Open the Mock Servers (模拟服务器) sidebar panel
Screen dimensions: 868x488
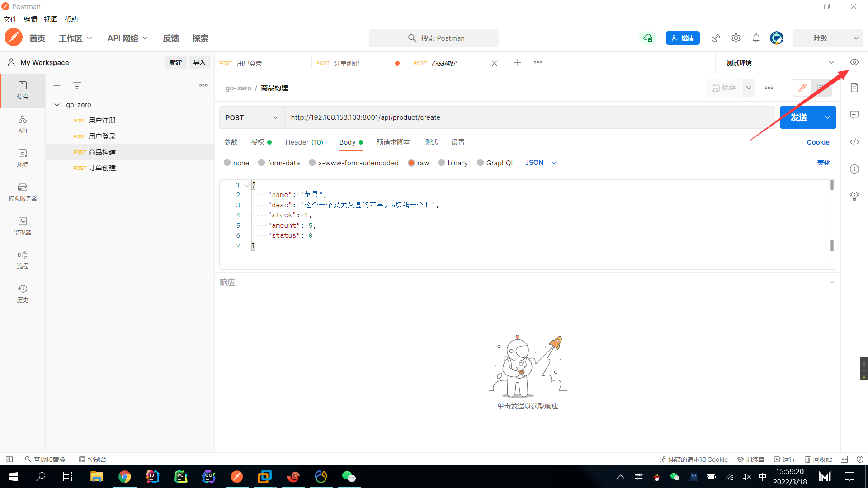[x=23, y=192]
